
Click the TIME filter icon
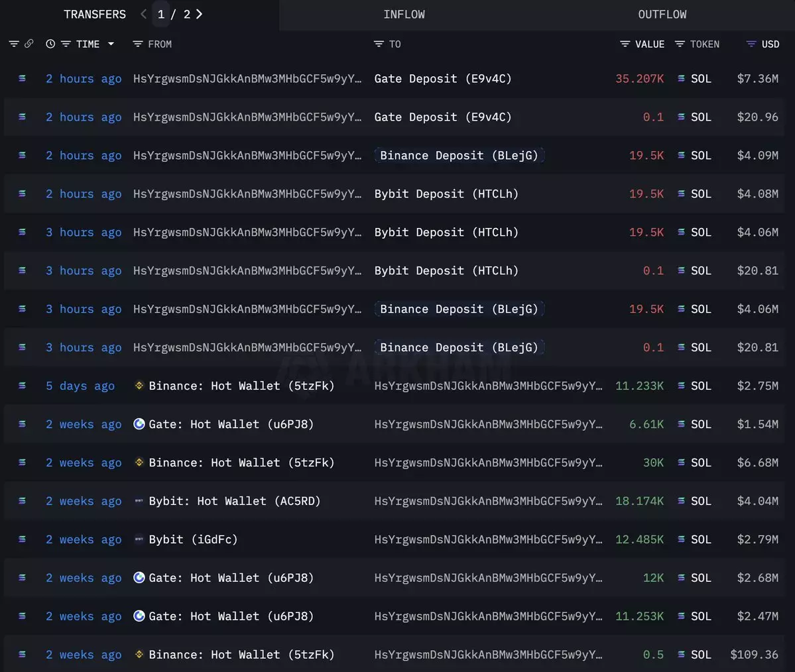pyautogui.click(x=66, y=44)
